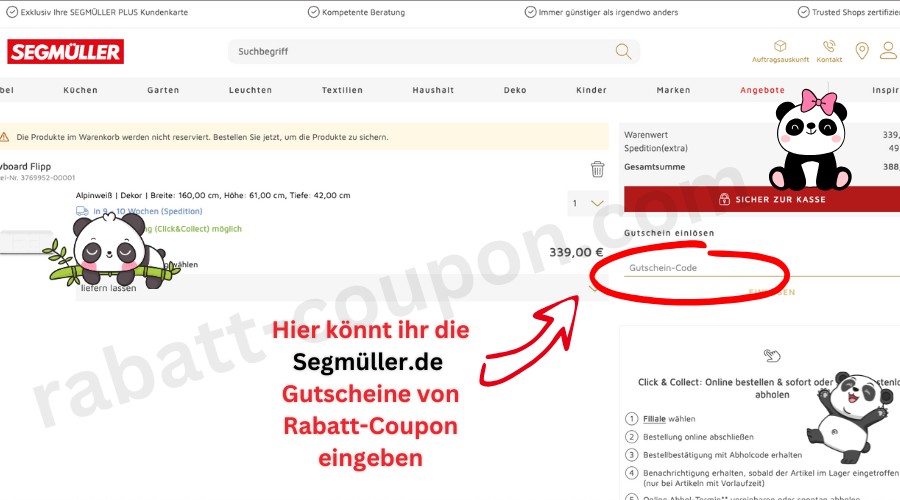This screenshot has height=500, width=900.
Task: Open the Küchen menu
Action: (81, 90)
